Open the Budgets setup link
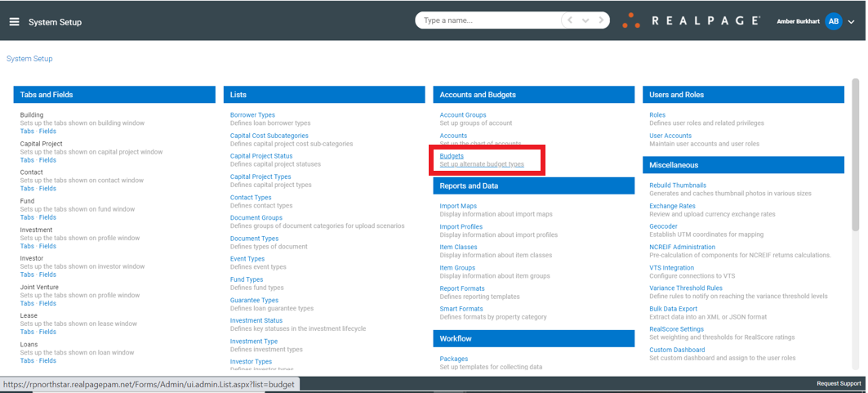This screenshot has height=393, width=868. [452, 156]
